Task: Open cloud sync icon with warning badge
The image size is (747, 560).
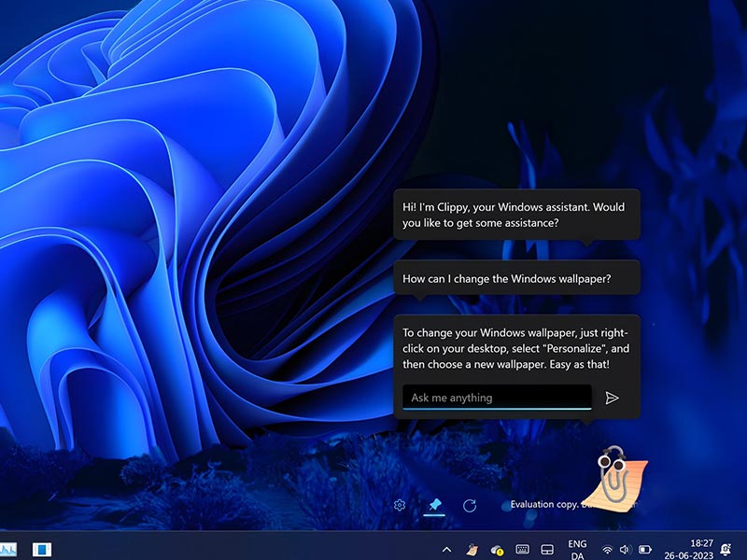Action: [x=497, y=550]
